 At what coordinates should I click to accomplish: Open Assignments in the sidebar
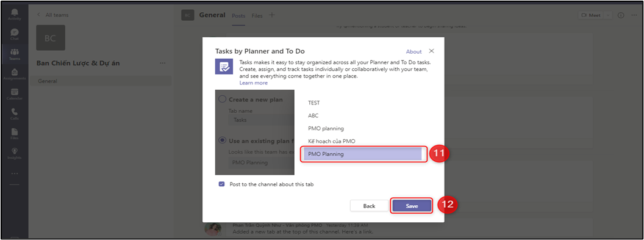pyautogui.click(x=15, y=74)
